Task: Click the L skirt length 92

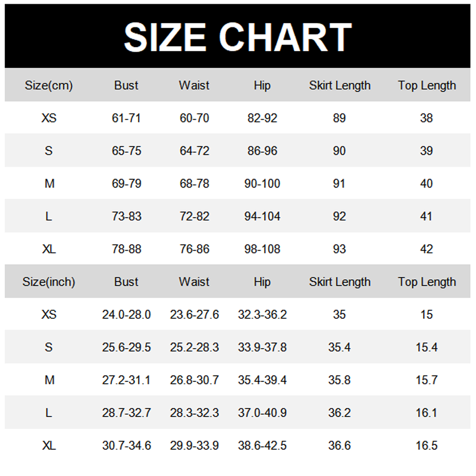Action: [339, 217]
